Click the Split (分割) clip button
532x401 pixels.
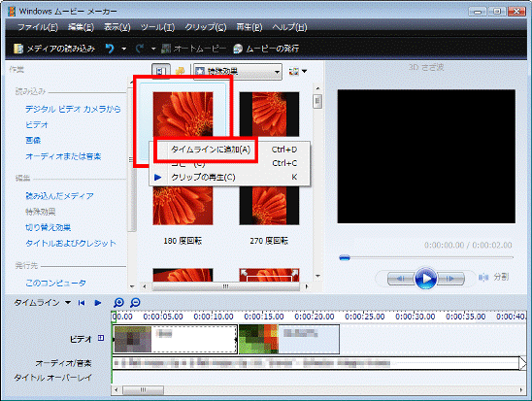pyautogui.click(x=494, y=277)
